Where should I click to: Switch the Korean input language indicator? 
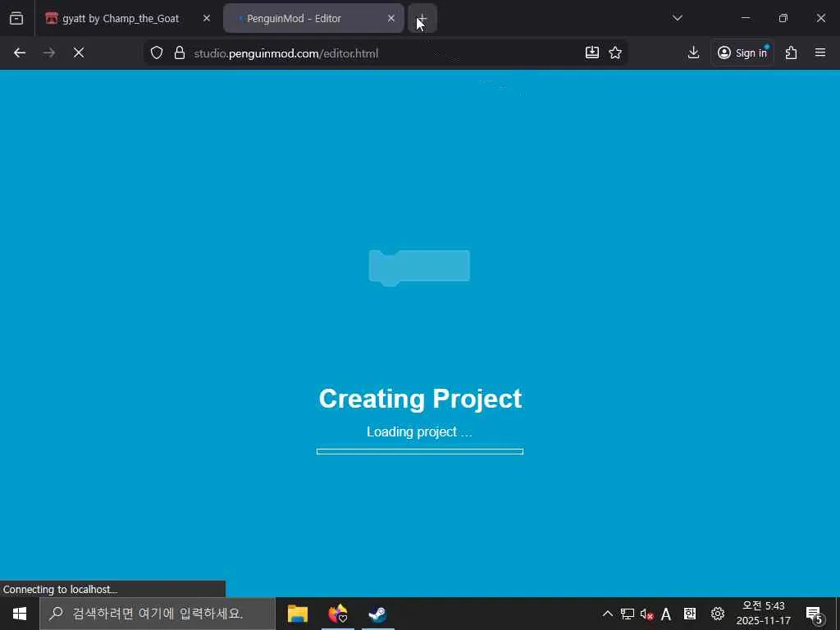tap(689, 614)
